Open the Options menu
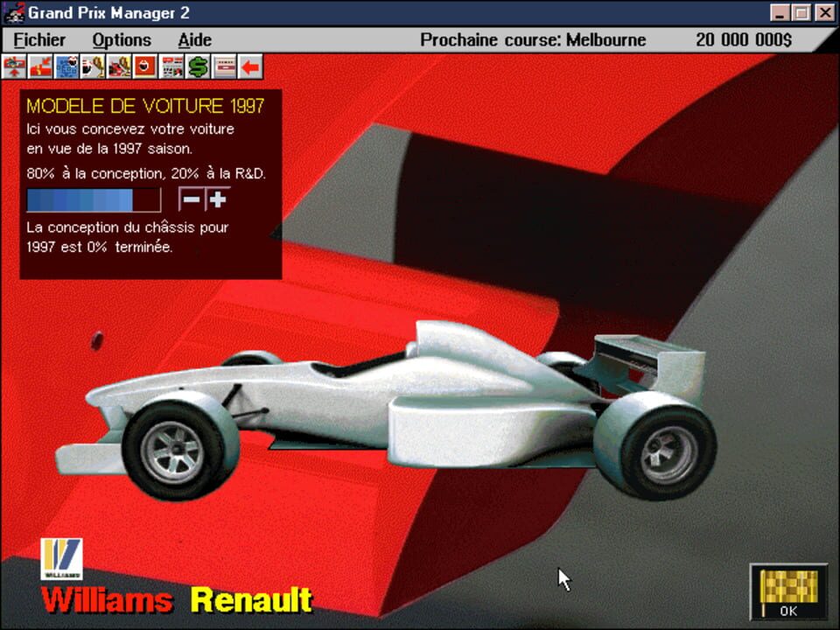This screenshot has width=840, height=630. tap(121, 39)
